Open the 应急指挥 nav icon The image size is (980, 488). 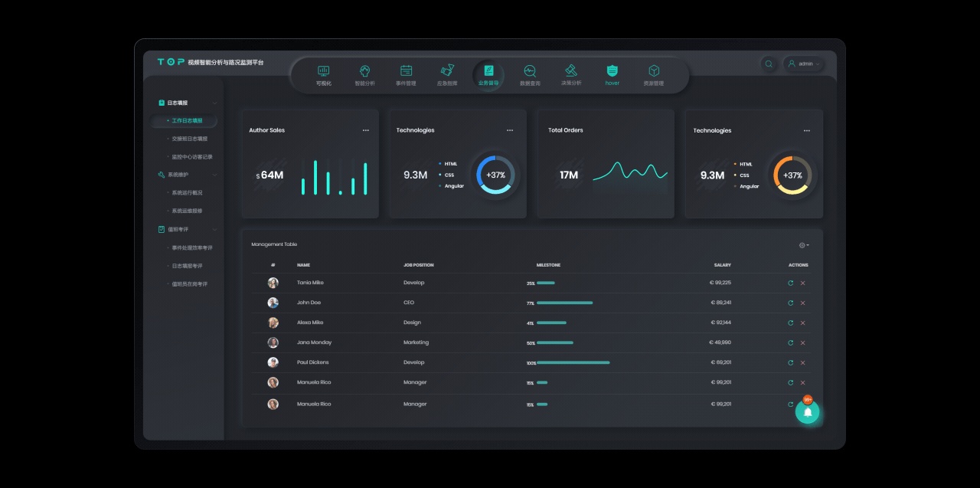[x=448, y=70]
